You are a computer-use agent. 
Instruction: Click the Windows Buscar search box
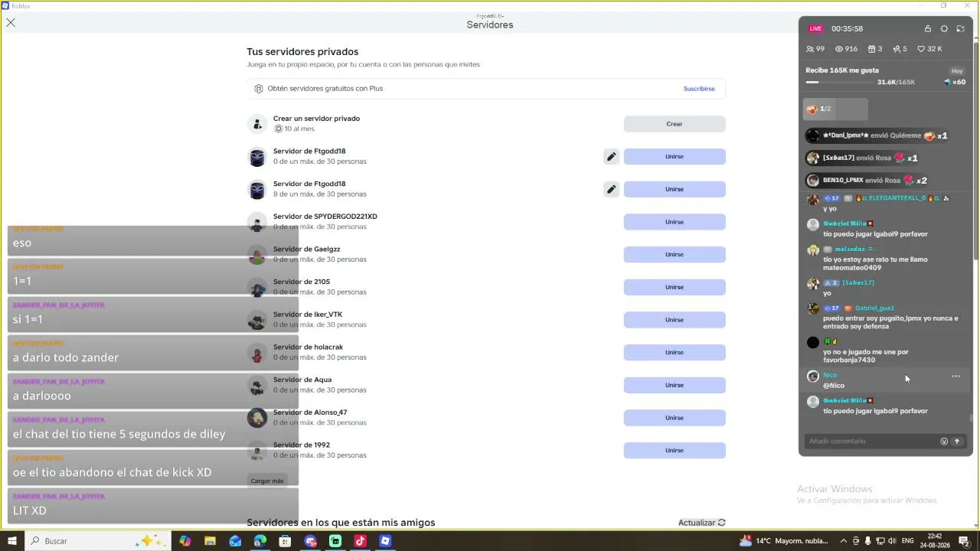96,541
